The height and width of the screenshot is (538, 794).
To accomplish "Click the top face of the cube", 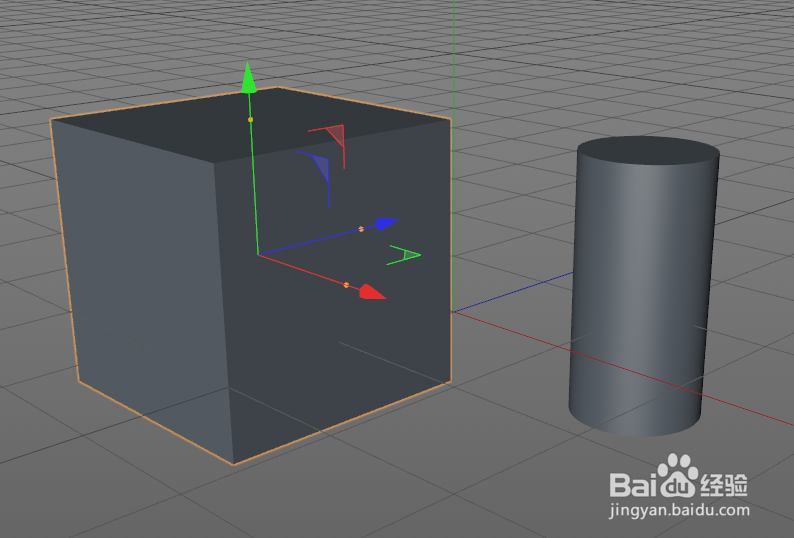I will click(x=253, y=124).
